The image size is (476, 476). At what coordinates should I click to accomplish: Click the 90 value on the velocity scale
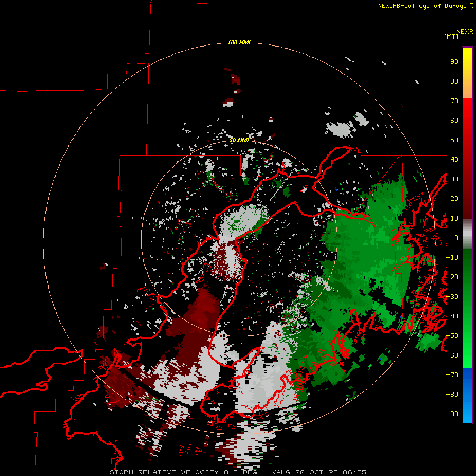(x=454, y=62)
